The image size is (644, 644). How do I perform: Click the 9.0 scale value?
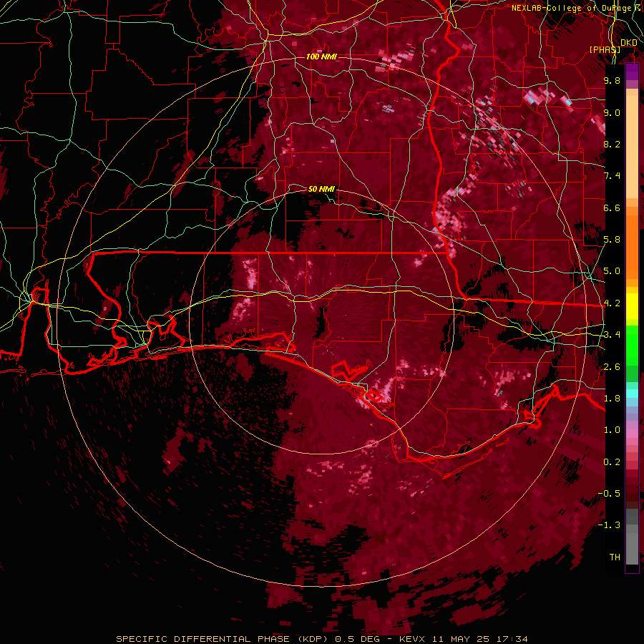pyautogui.click(x=612, y=112)
